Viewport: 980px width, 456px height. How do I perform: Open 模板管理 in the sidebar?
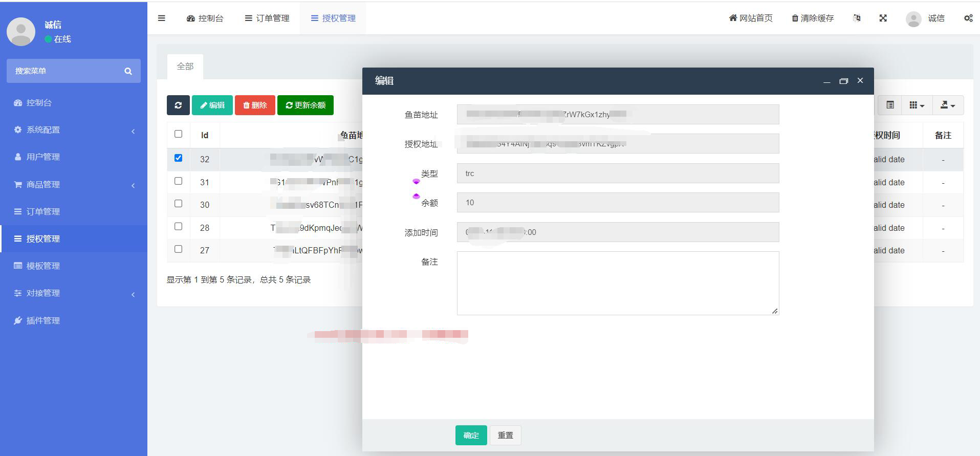coord(74,266)
